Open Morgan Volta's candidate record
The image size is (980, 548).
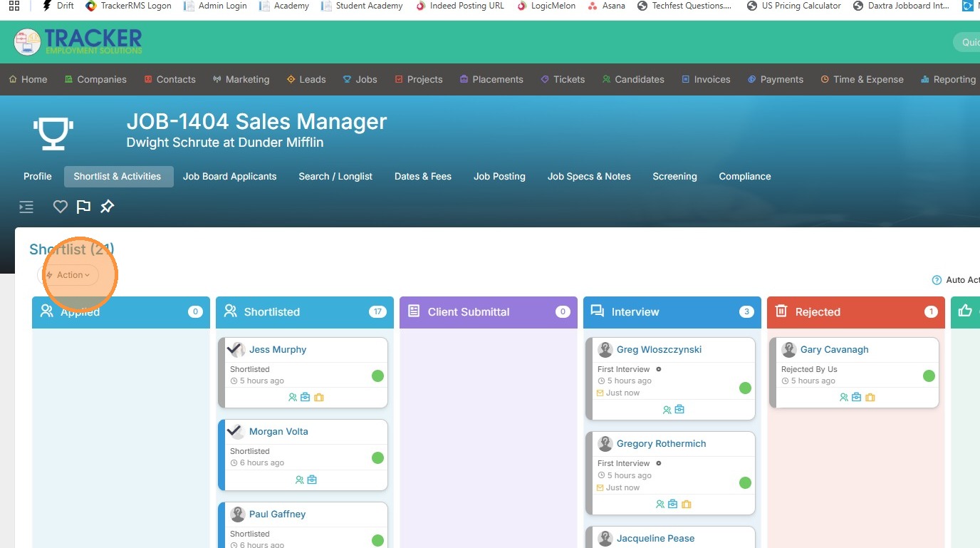278,432
